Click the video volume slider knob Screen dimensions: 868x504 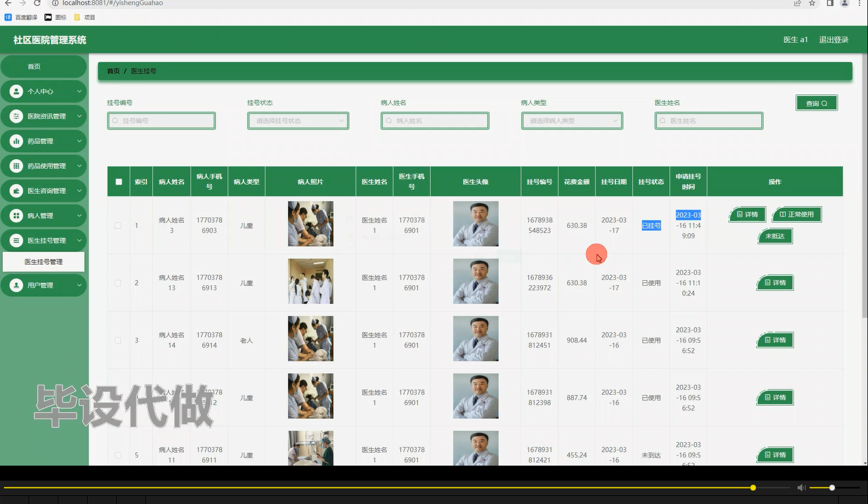832,487
